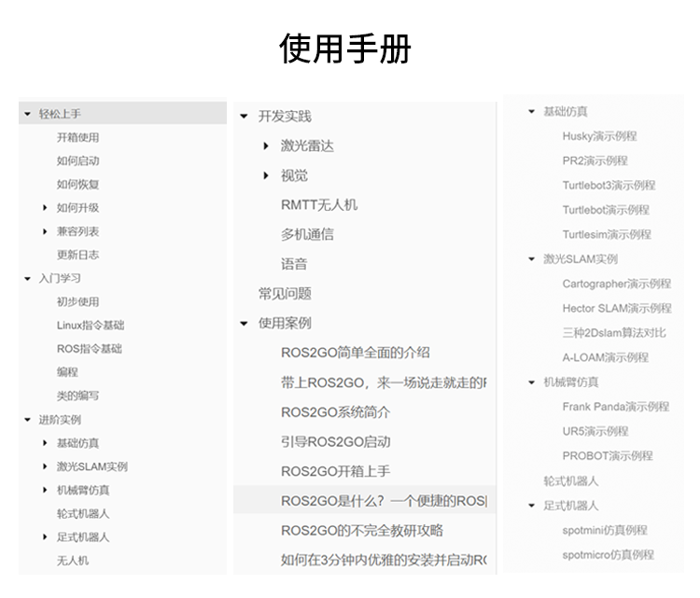Image resolution: width=700 pixels, height=598 pixels.
Task: Open the 类的编写 entry
Action: pyautogui.click(x=78, y=396)
